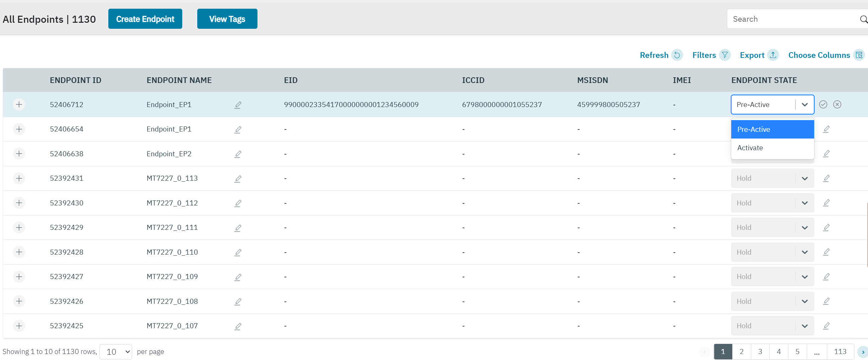Confirm state change with checkmark icon
The width and height of the screenshot is (868, 360).
tap(823, 104)
